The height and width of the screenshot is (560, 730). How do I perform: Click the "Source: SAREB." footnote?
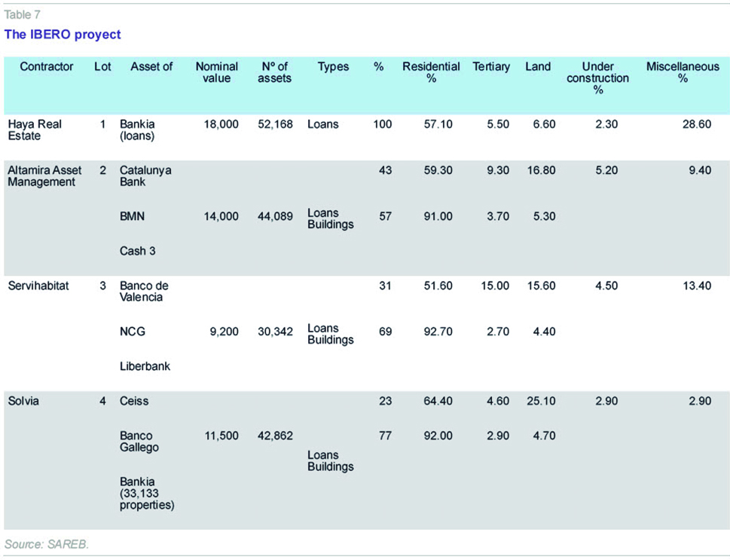tap(46, 543)
